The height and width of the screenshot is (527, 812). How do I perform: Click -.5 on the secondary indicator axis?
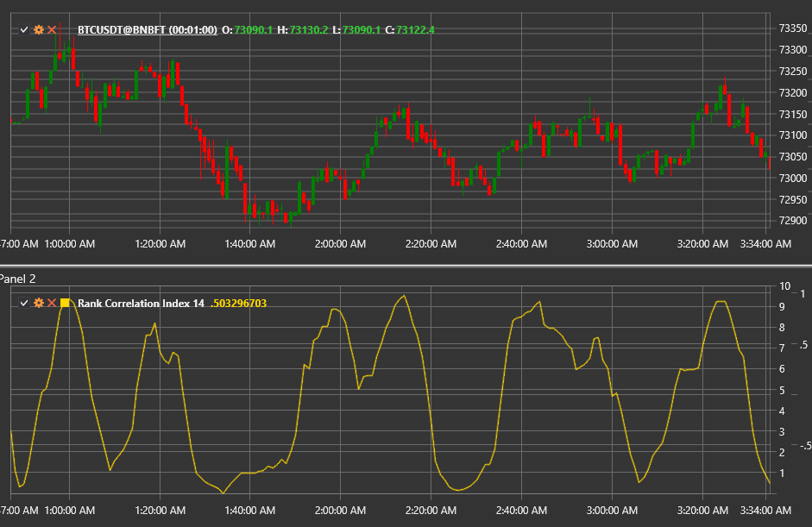[805, 446]
